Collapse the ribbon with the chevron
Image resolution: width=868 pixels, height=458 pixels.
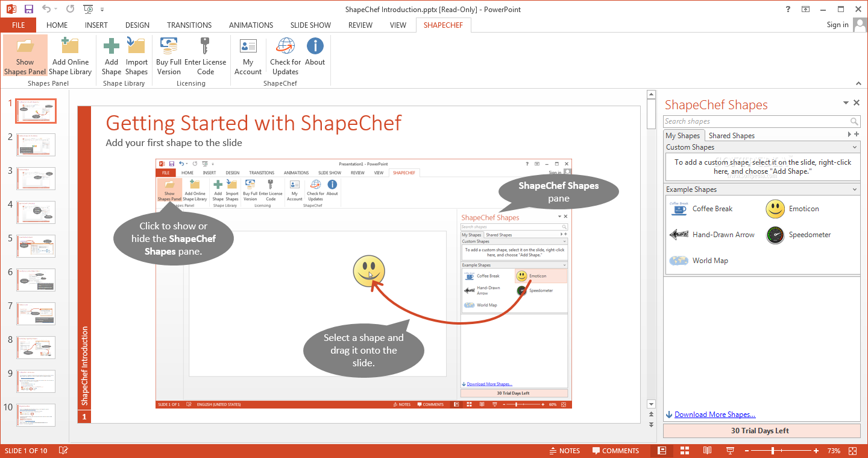coord(859,83)
